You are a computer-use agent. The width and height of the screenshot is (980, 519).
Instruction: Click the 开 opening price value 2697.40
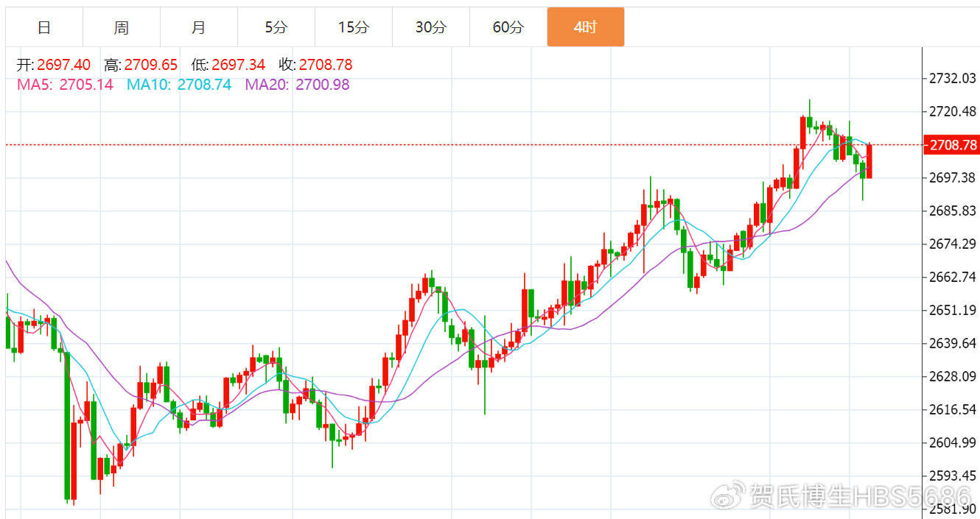tap(63, 66)
